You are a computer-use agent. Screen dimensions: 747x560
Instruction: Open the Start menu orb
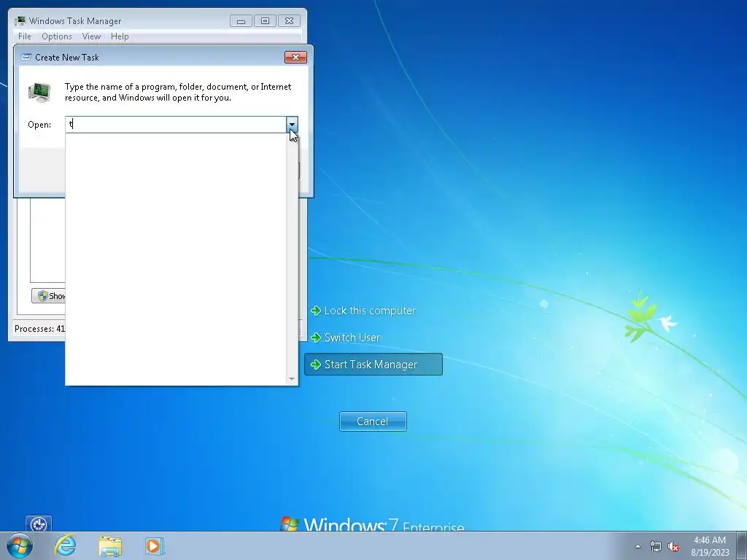(20, 545)
